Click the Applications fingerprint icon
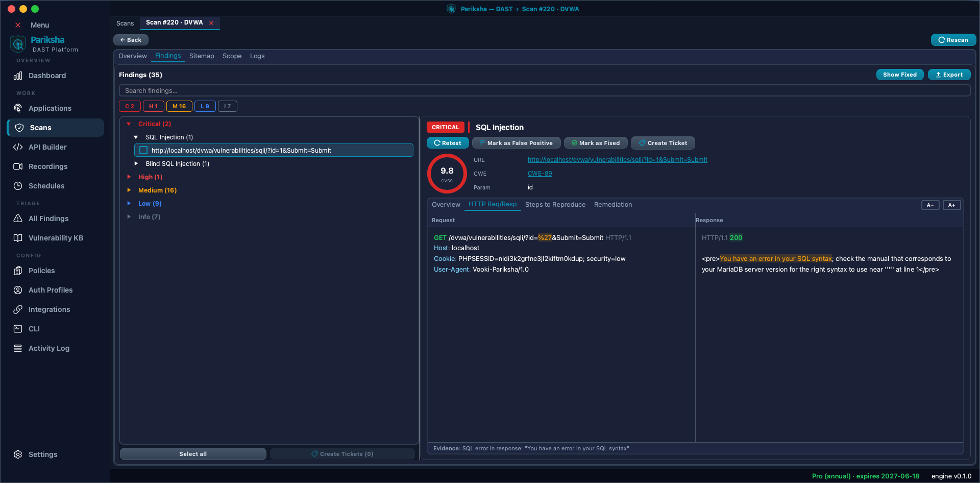980x483 pixels. click(x=18, y=108)
